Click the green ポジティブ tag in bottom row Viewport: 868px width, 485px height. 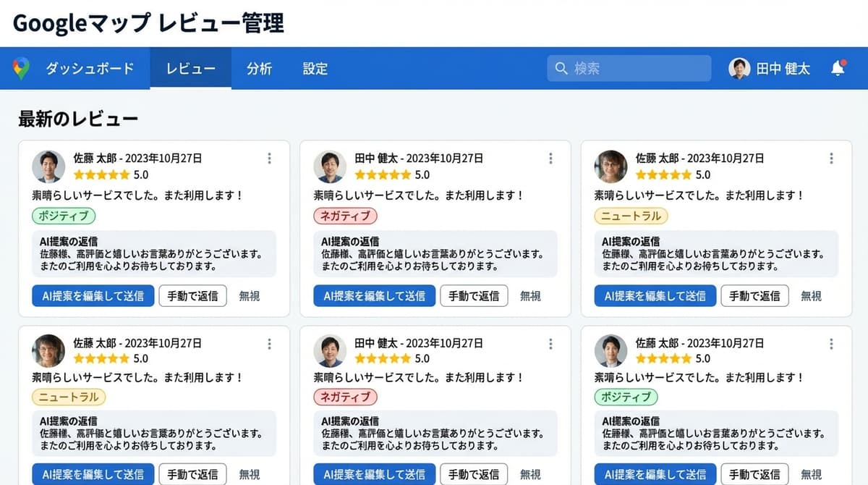(626, 397)
